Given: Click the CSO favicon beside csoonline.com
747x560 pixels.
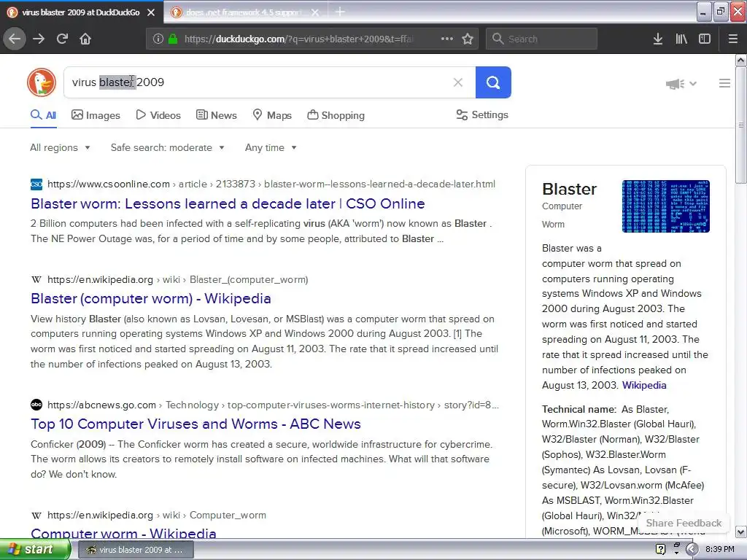Looking at the screenshot, I should [x=36, y=184].
